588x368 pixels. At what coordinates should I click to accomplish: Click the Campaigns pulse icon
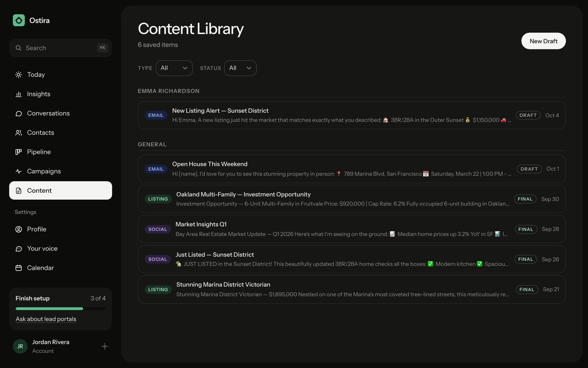[18, 171]
